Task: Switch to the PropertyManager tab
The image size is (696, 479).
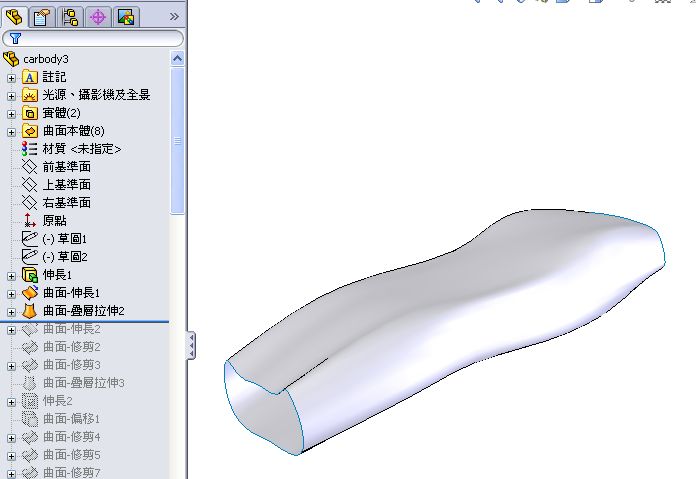Action: click(x=41, y=18)
